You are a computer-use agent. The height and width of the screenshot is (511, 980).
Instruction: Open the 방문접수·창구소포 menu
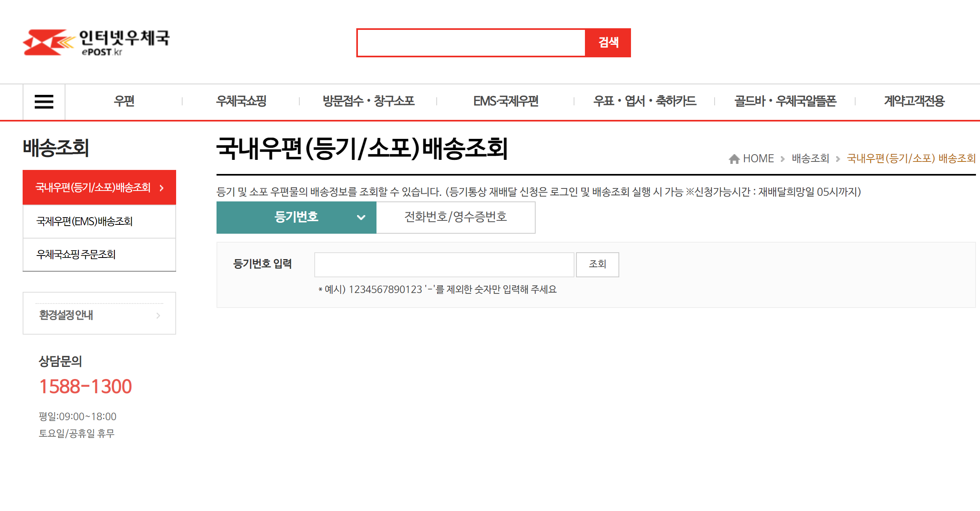(x=368, y=101)
